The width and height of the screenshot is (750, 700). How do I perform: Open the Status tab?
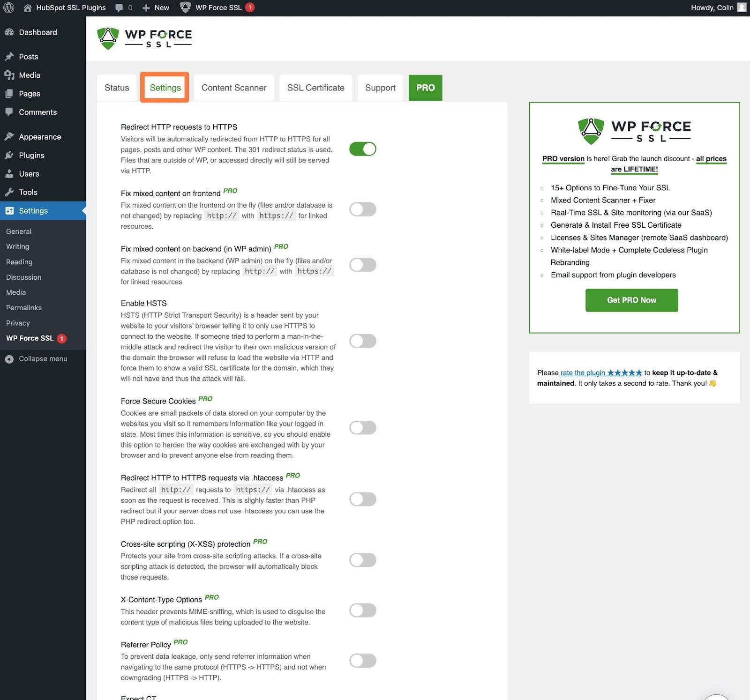[117, 88]
